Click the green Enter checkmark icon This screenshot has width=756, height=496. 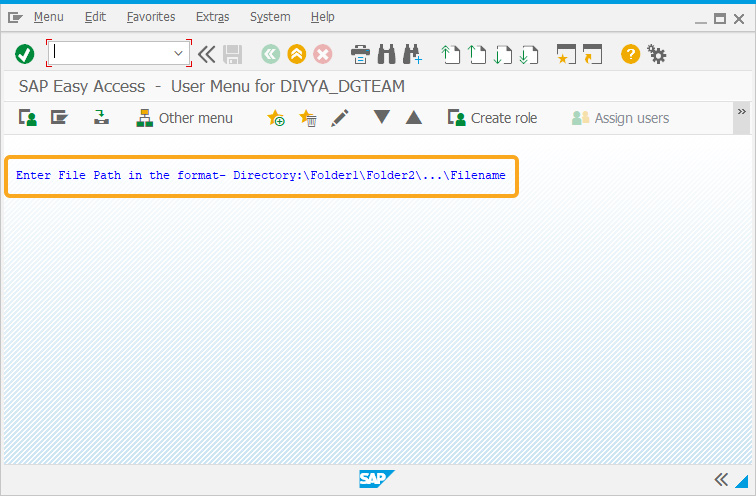coord(25,54)
